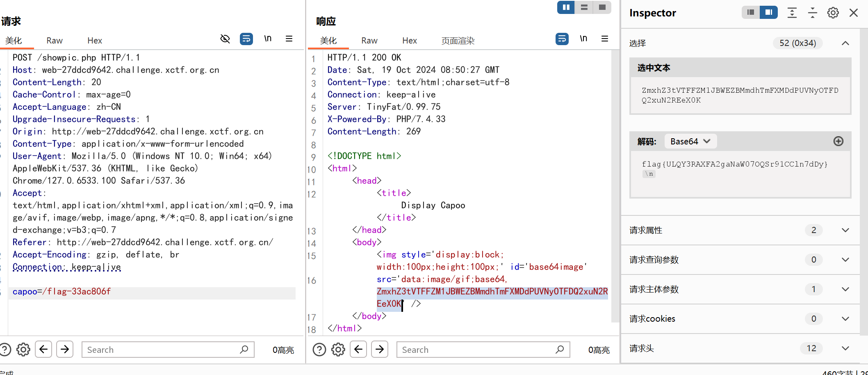Viewport: 868px width, 375px height.
Task: Go to next match in response search
Action: pos(380,350)
